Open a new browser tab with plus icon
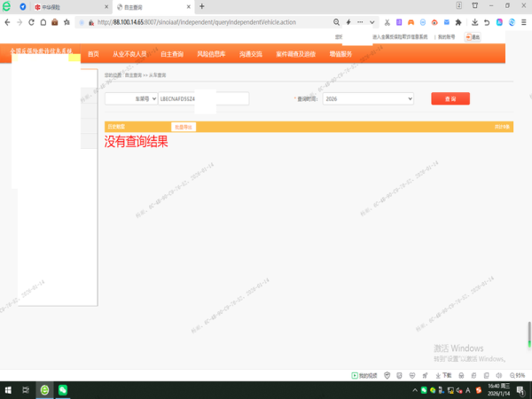The image size is (532, 399). [x=202, y=6]
